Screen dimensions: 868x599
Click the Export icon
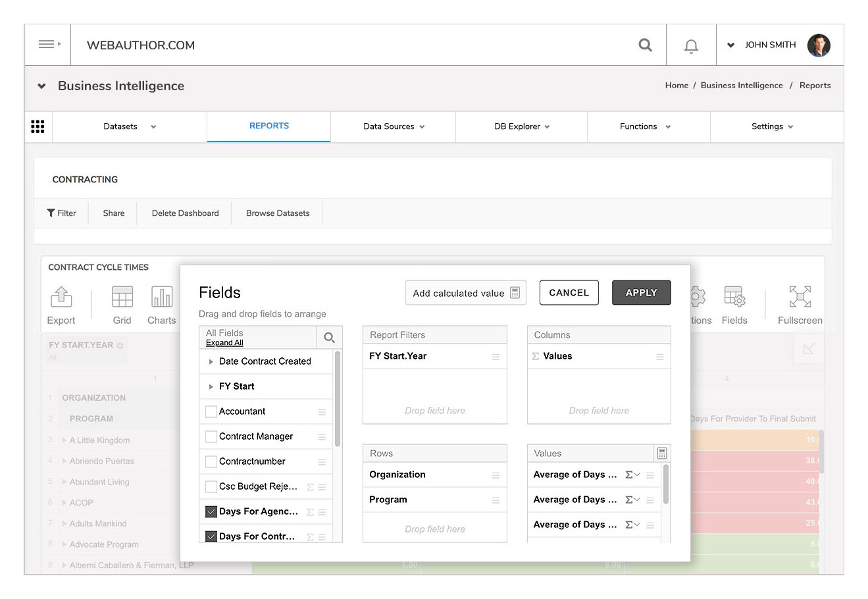61,298
